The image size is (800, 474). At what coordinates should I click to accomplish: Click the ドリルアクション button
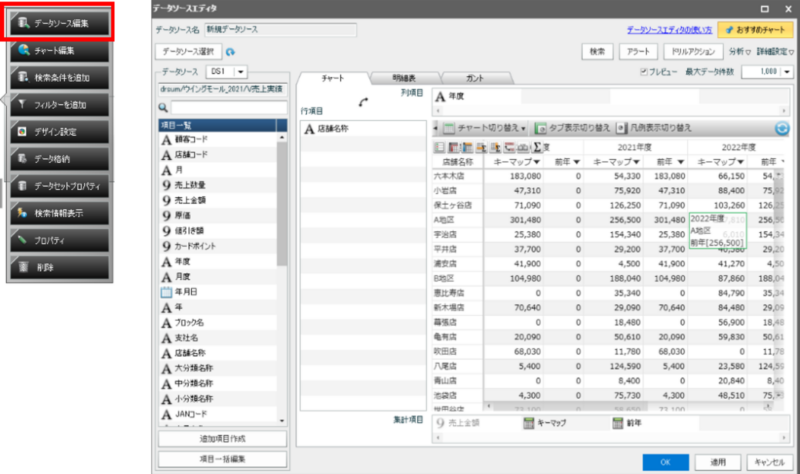pyautogui.click(x=693, y=52)
